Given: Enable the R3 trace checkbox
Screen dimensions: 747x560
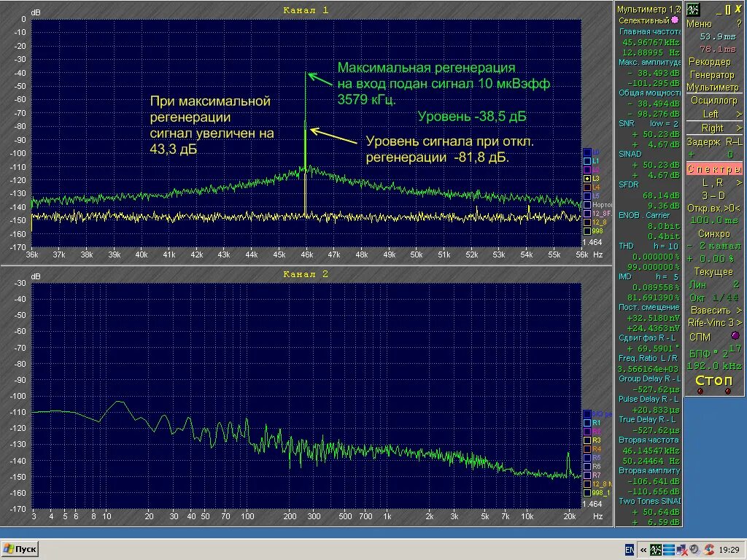Looking at the screenshot, I should click(x=587, y=440).
